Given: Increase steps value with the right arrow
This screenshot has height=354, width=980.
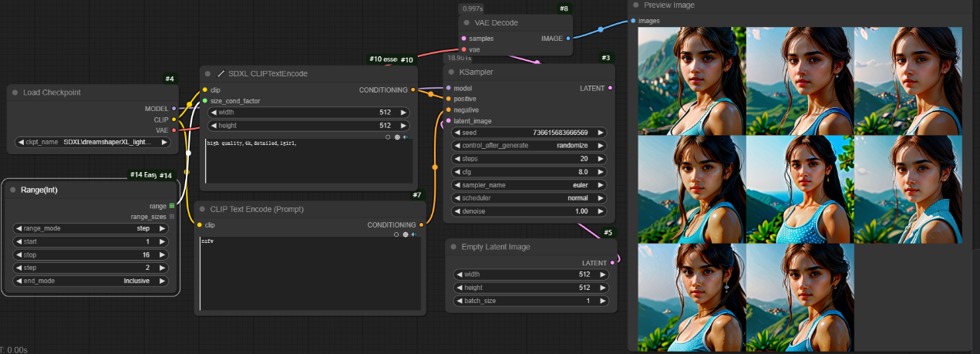Looking at the screenshot, I should [x=602, y=159].
